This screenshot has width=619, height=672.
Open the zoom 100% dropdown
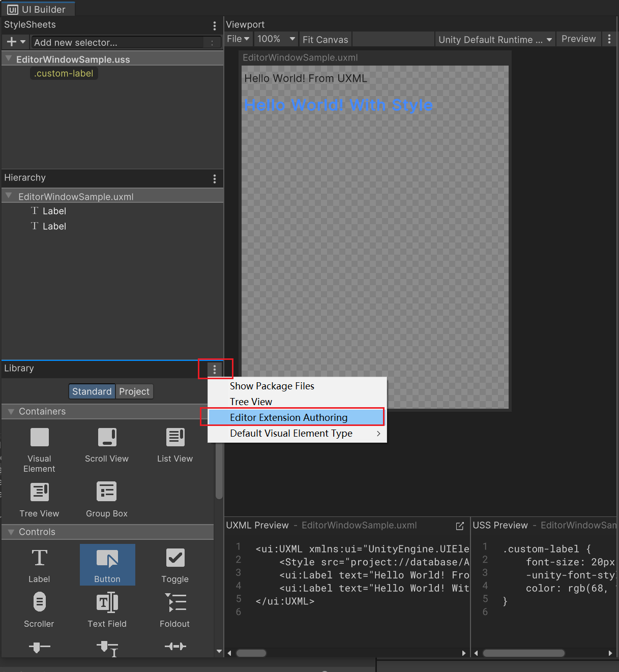coord(276,39)
